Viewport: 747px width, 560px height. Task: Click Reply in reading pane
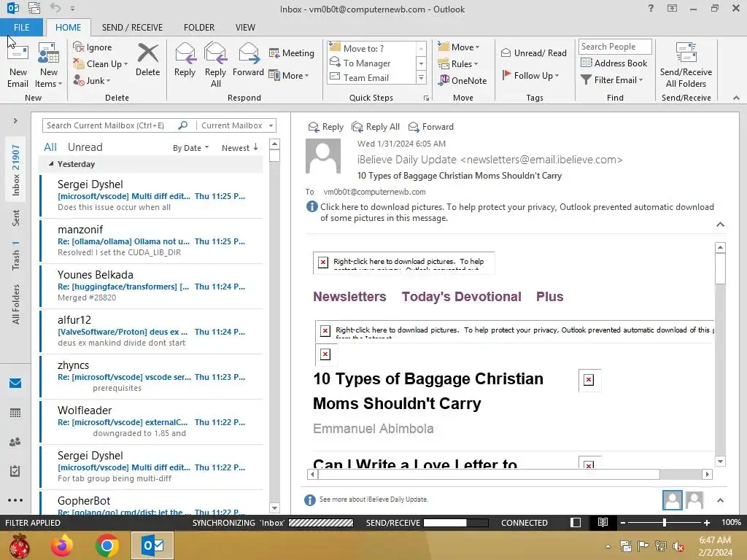(326, 127)
